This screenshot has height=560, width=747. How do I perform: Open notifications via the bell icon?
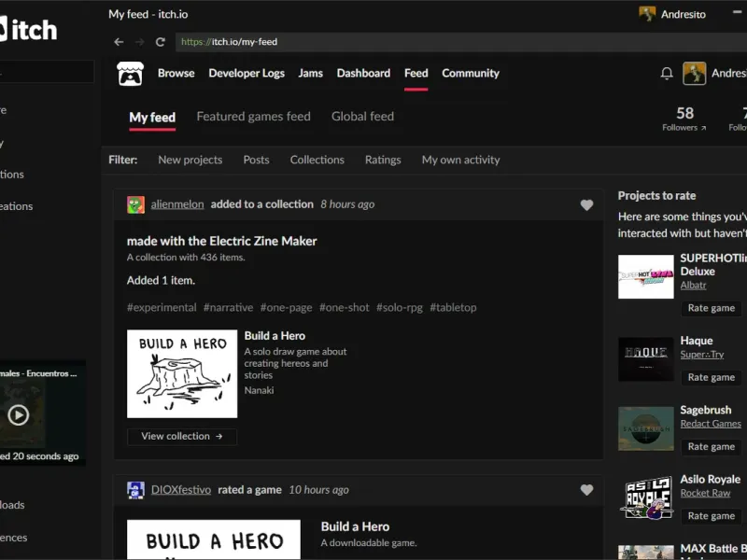[667, 74]
